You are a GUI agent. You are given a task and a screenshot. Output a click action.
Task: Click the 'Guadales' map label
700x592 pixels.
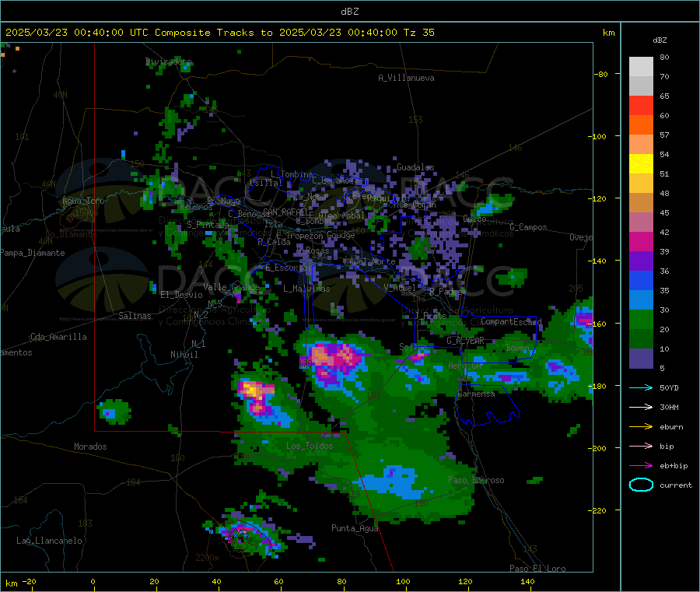click(415, 167)
